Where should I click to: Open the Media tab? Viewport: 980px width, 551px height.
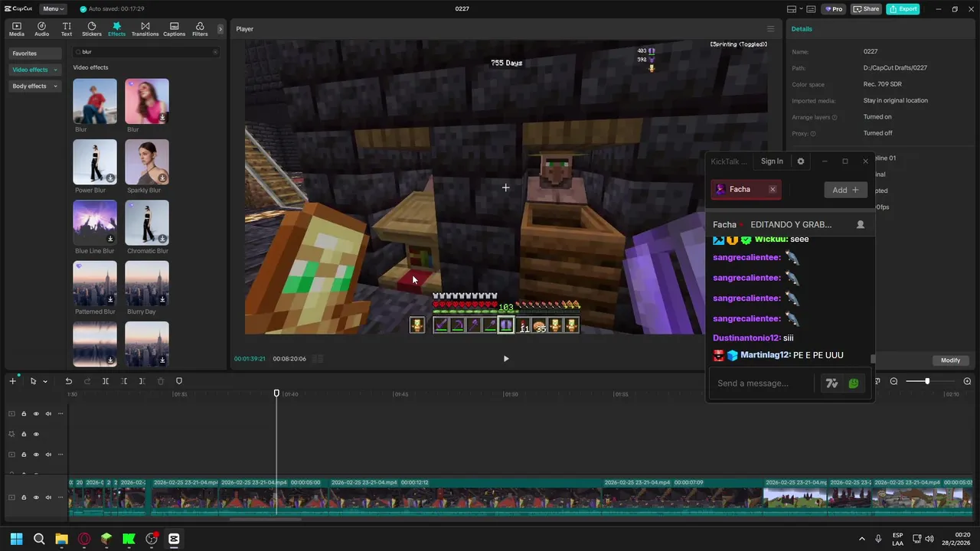coord(17,29)
